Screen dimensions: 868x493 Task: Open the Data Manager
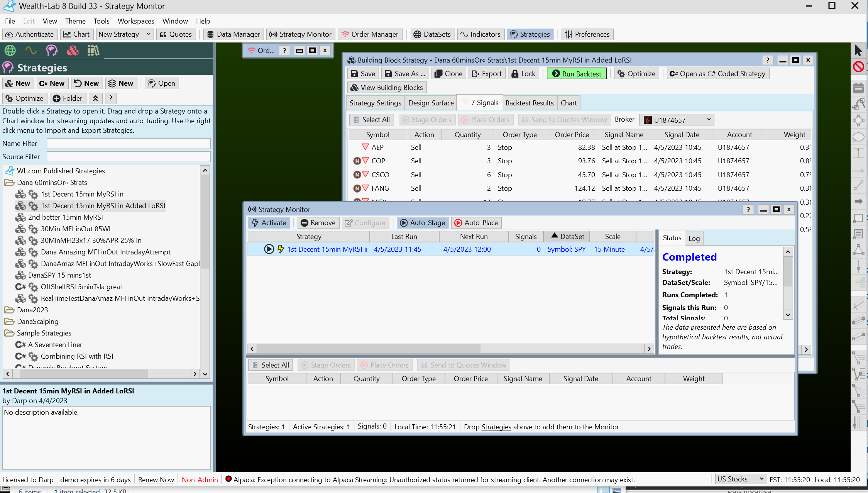coord(233,34)
